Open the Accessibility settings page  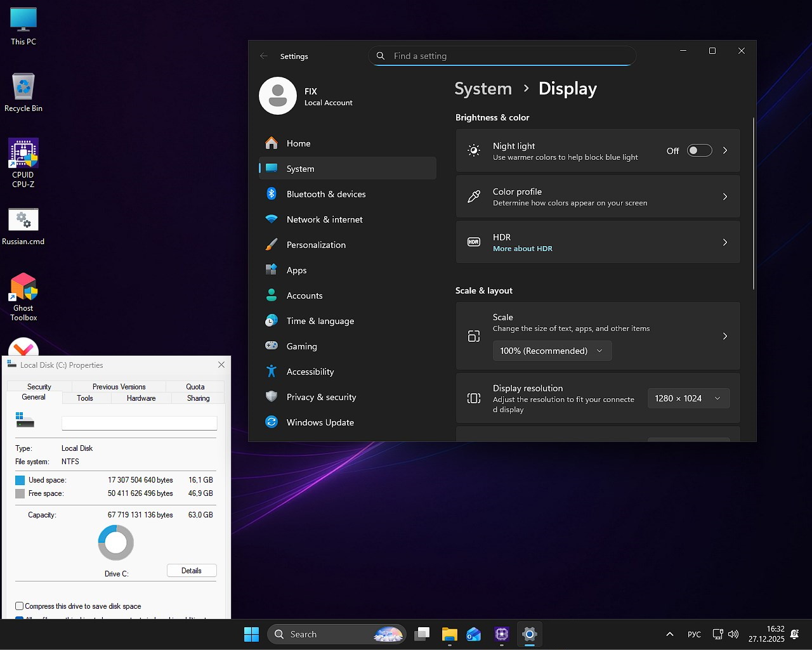coord(310,372)
